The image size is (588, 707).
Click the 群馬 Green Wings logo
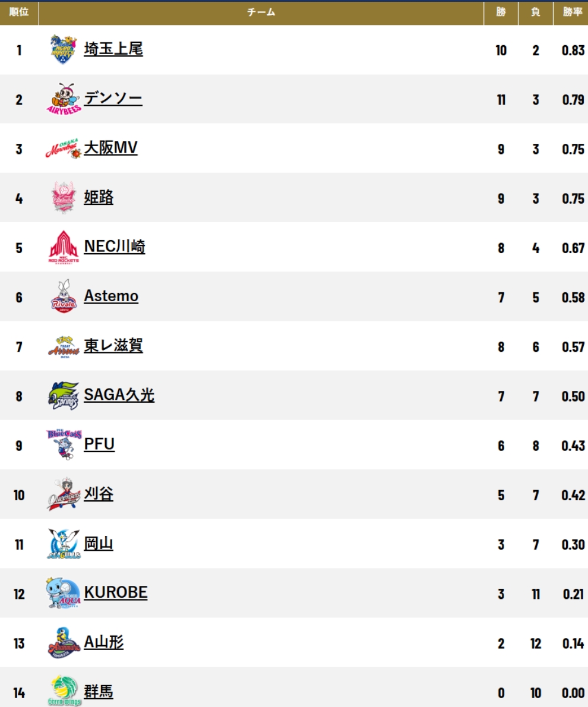[64, 691]
